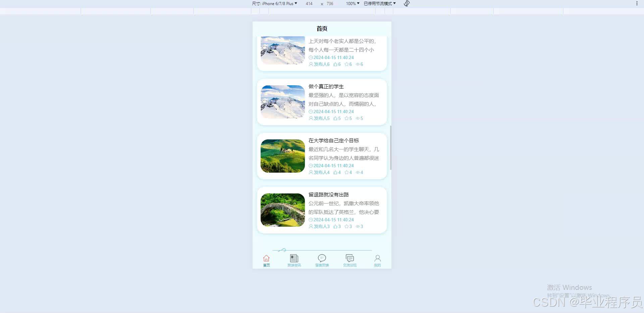Open the three-dot more options menu
644x313 pixels.
pos(637,3)
